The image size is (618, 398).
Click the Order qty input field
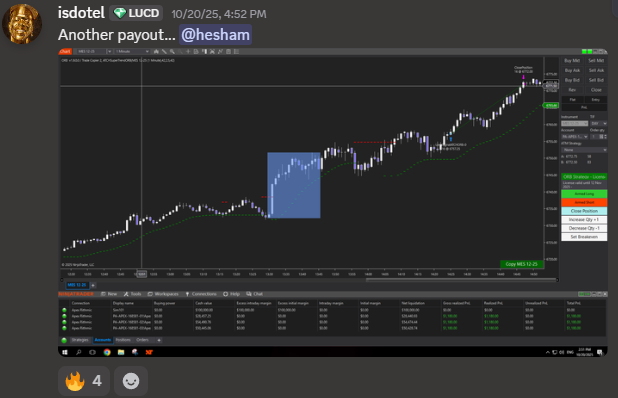point(594,137)
